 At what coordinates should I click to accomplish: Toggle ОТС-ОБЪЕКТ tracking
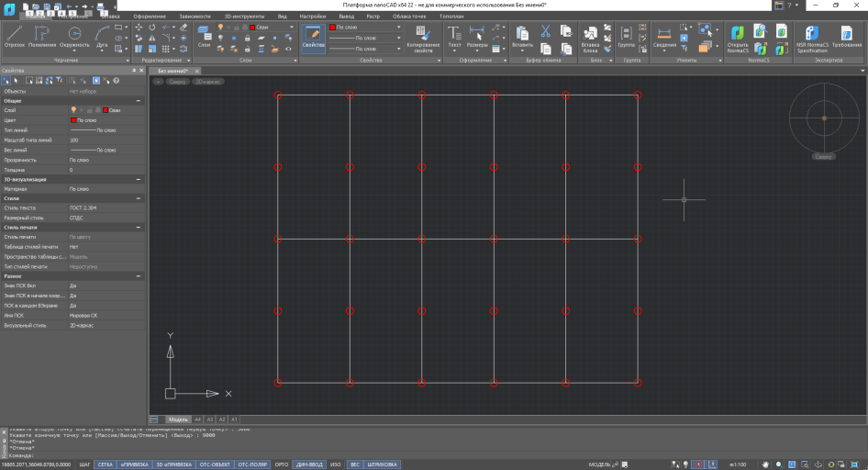click(215, 464)
